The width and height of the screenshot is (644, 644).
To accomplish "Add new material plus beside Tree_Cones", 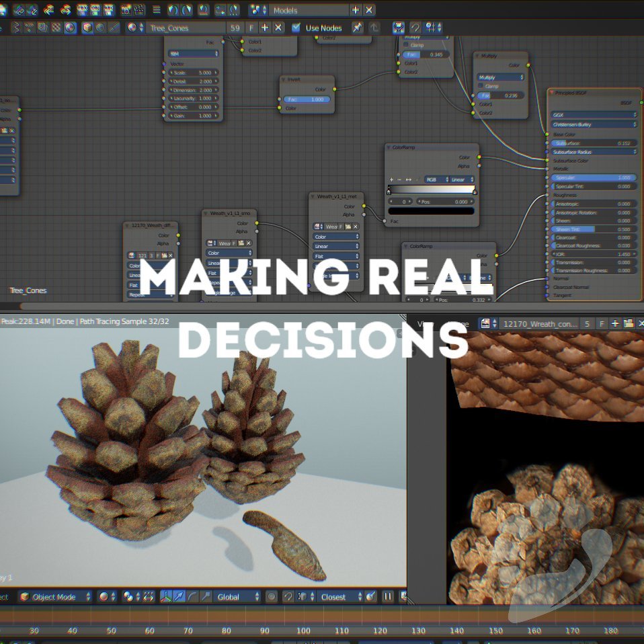I will point(265,28).
